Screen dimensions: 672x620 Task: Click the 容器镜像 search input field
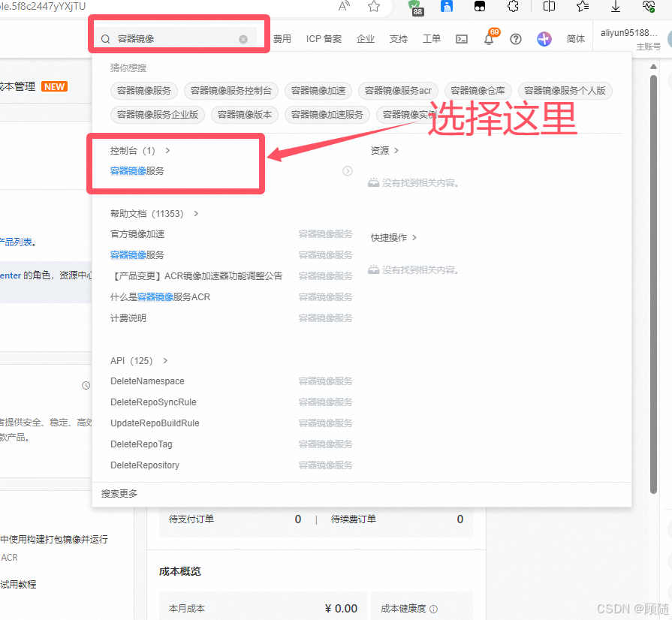(x=176, y=39)
